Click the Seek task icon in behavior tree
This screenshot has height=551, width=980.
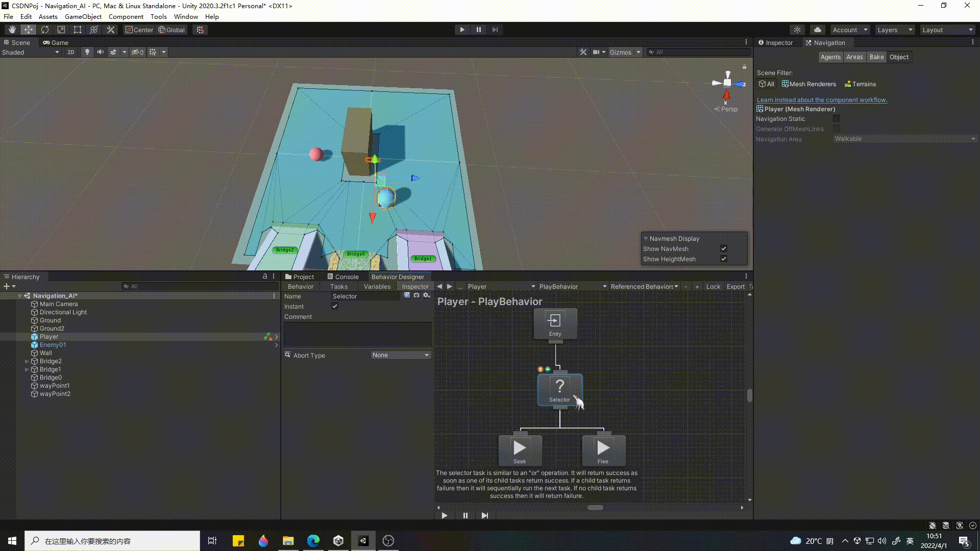[519, 449]
